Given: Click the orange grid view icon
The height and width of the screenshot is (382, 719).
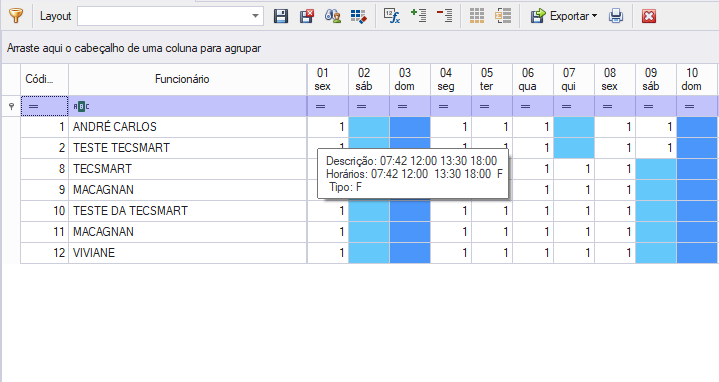Looking at the screenshot, I should [477, 16].
